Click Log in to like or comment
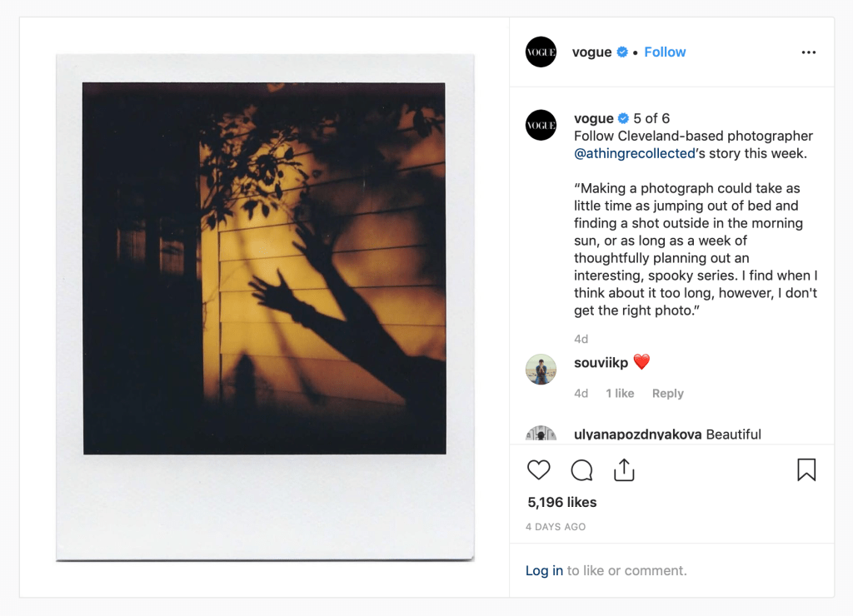Viewport: 853px width, 616px height. tap(544, 570)
